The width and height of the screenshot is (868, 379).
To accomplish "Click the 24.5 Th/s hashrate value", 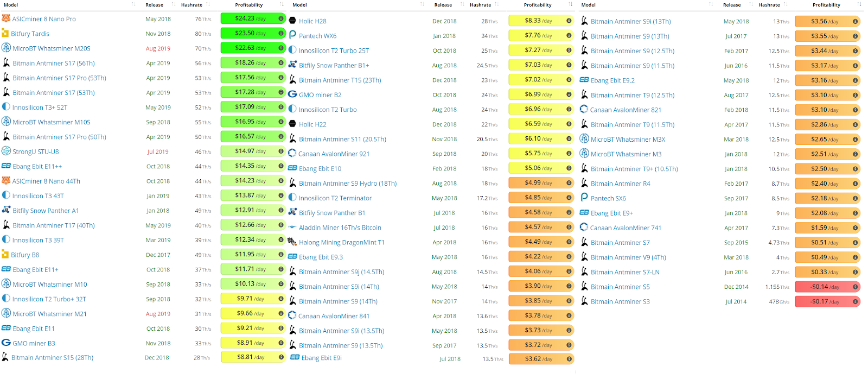I will (487, 65).
